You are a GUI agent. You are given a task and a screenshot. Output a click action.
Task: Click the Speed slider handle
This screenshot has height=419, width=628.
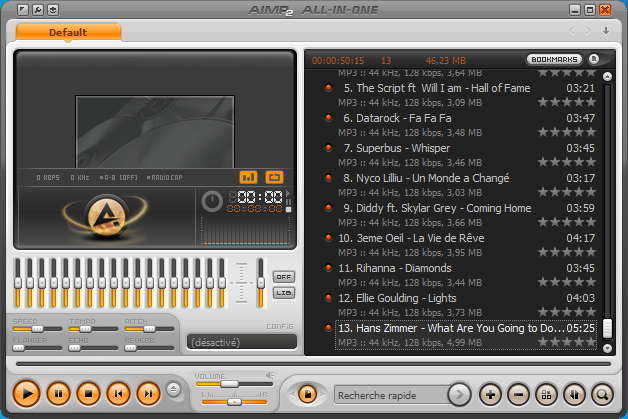[x=37, y=329]
